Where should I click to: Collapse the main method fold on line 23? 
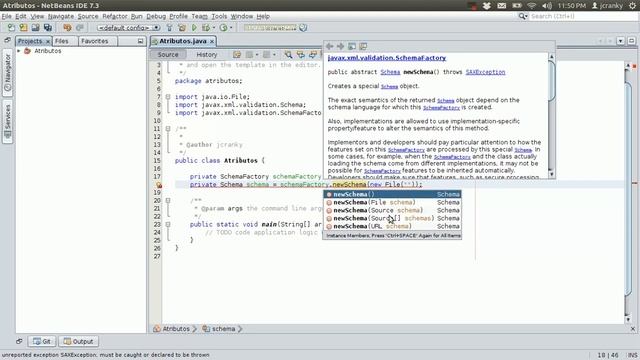point(168,224)
